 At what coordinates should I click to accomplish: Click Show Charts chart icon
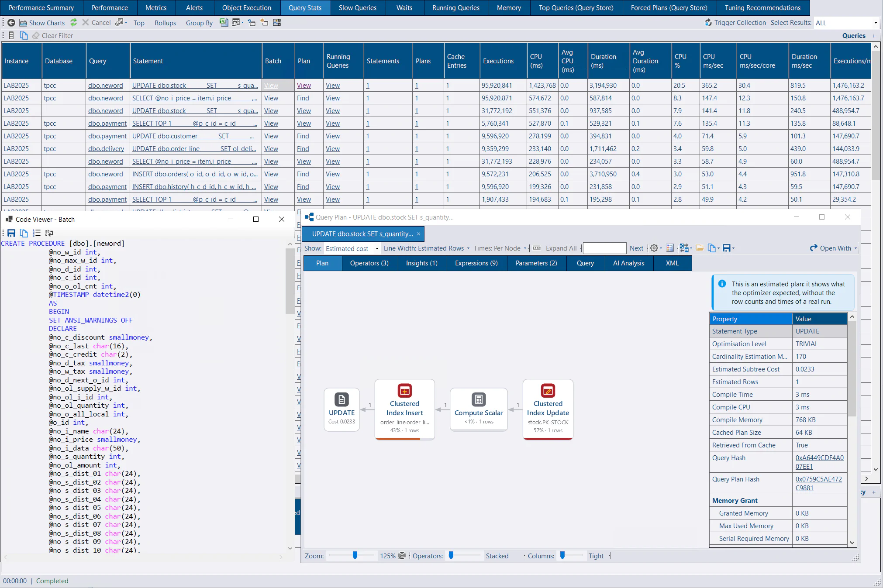[x=23, y=23]
